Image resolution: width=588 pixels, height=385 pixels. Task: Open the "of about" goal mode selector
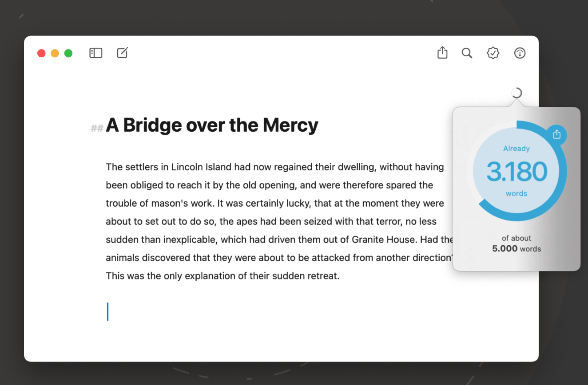click(x=516, y=238)
